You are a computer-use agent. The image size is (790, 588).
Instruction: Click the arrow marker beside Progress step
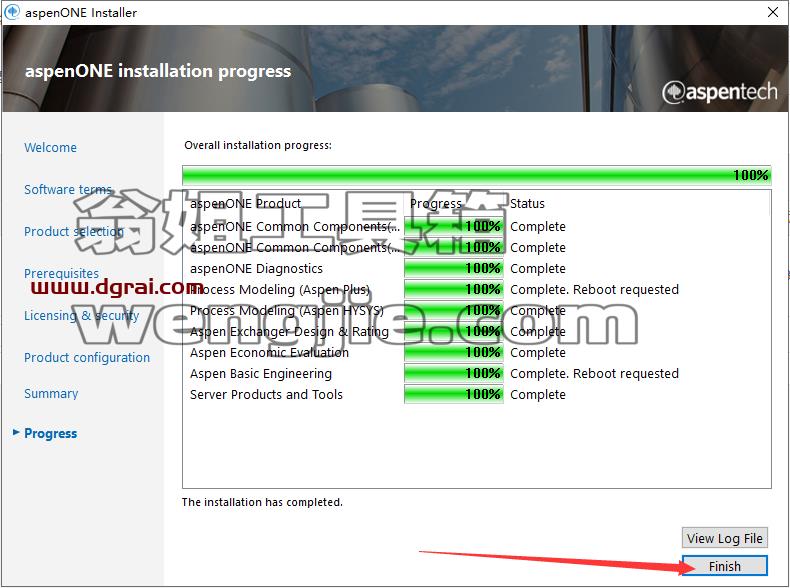click(x=16, y=432)
